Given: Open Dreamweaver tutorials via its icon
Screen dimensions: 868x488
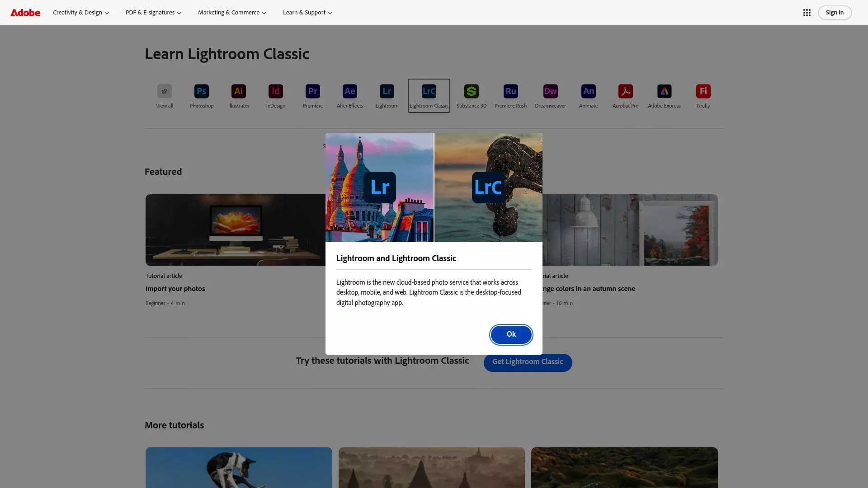Looking at the screenshot, I should 550,91.
